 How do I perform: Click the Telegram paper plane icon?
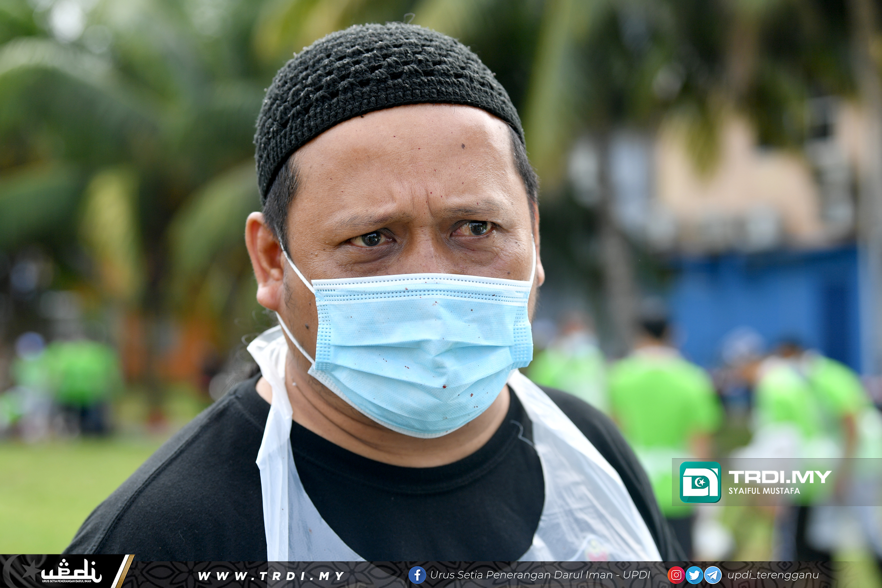(713, 575)
